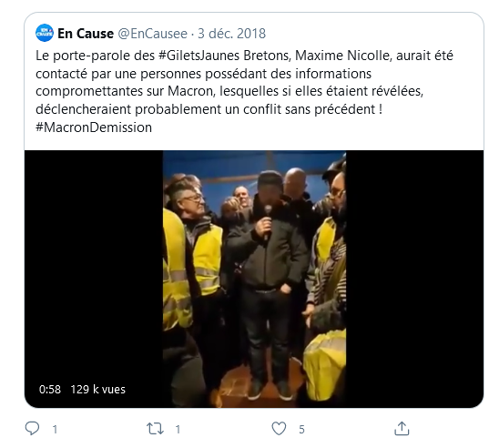Open the share menu via the upload icon
499x448 pixels.
402,428
